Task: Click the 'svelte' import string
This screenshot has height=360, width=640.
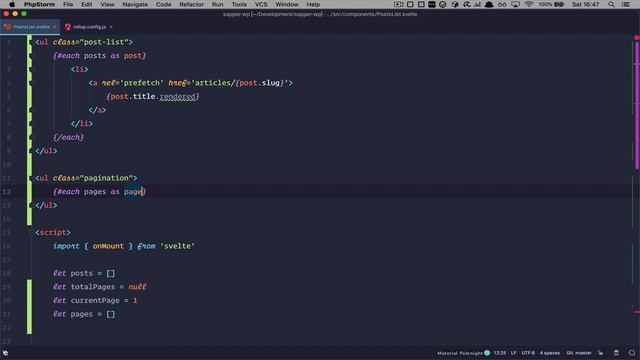Action: pyautogui.click(x=178, y=246)
